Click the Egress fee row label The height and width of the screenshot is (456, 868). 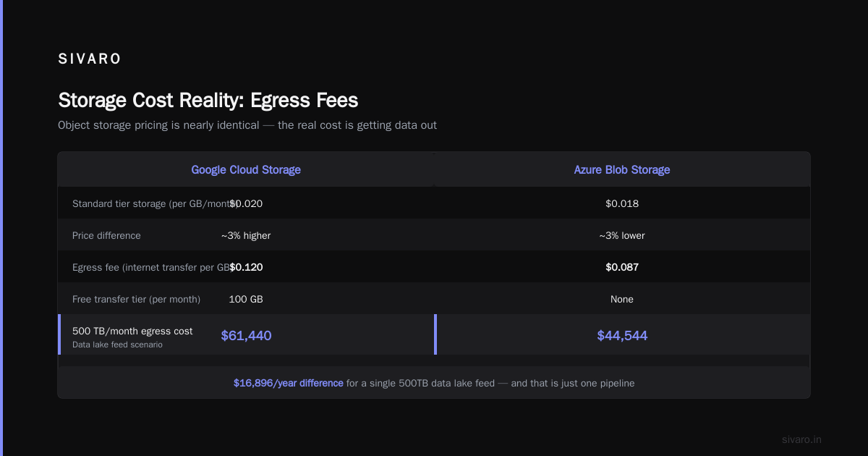(152, 267)
